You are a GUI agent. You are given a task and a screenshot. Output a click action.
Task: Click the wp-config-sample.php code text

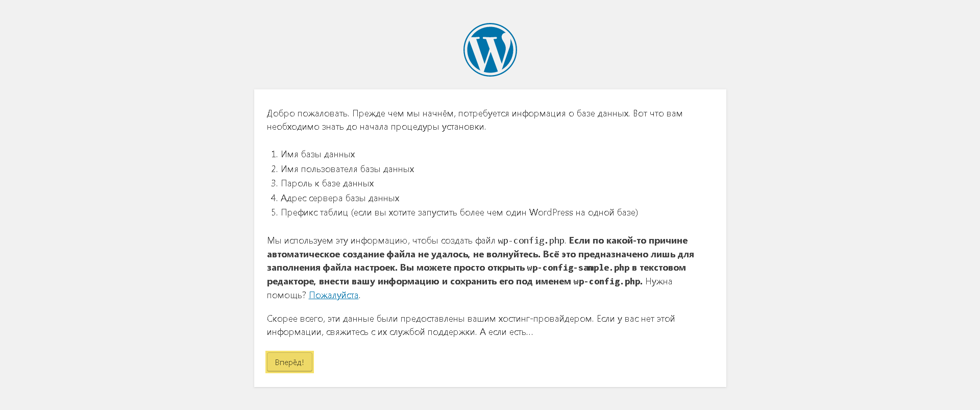tap(578, 268)
